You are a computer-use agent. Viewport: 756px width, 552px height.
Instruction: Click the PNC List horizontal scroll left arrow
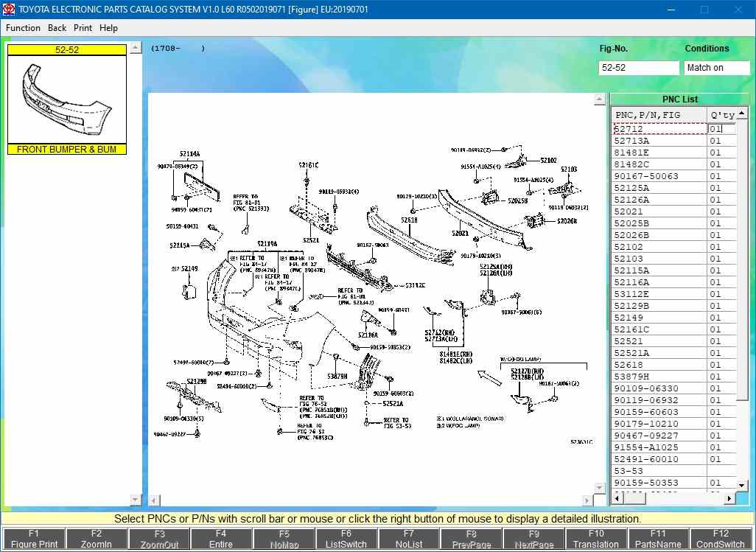617,498
